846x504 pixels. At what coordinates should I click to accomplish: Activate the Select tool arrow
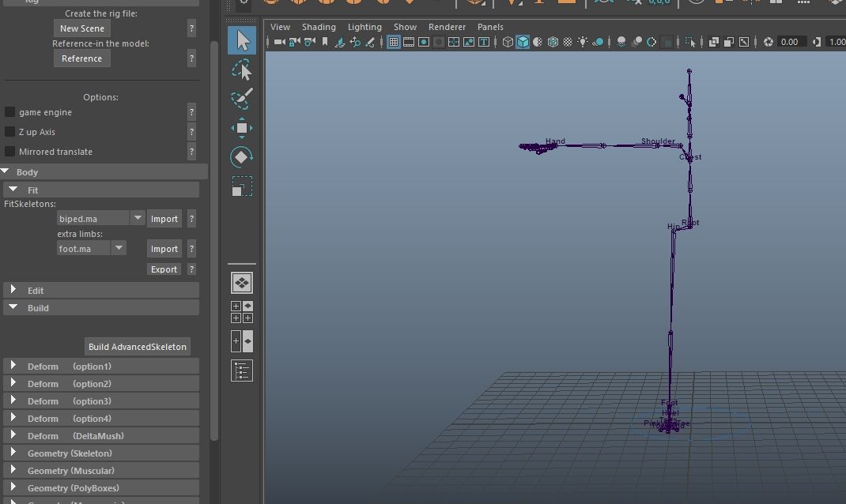point(242,40)
